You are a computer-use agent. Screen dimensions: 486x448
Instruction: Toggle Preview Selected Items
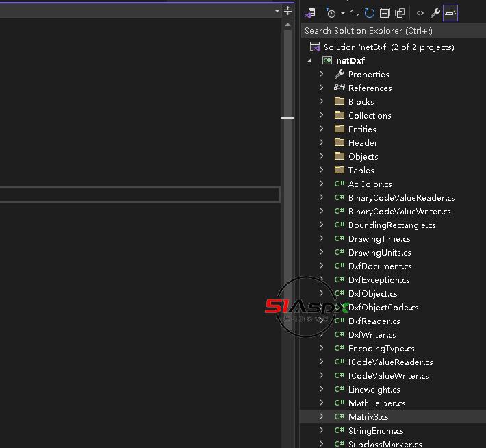450,13
